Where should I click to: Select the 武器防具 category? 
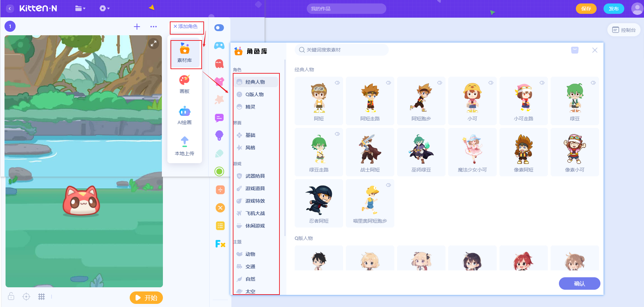coord(256,176)
